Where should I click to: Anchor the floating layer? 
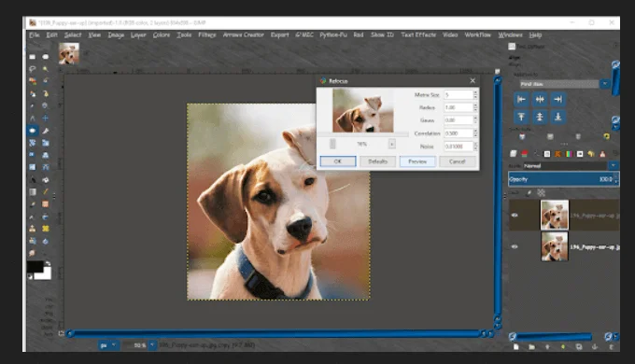595,347
